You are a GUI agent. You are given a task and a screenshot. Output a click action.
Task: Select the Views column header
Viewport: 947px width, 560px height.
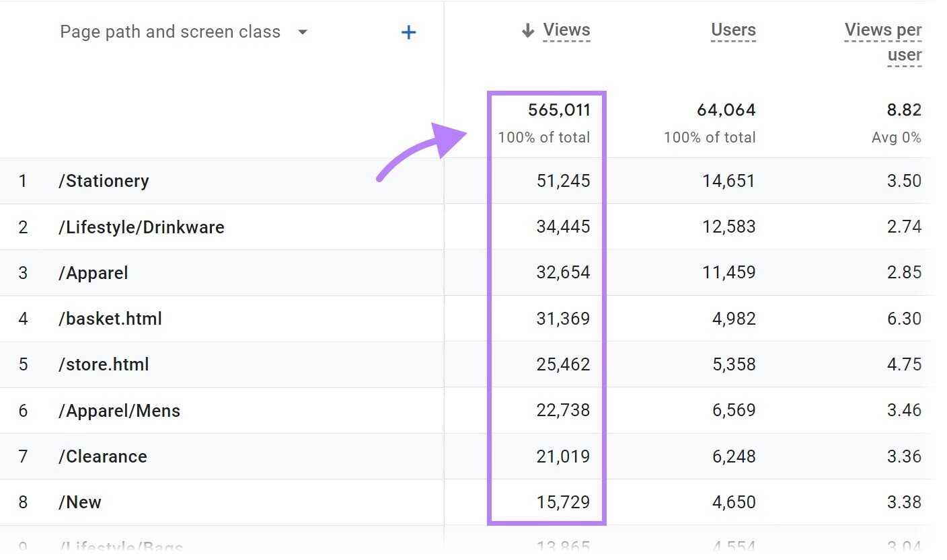tap(565, 30)
